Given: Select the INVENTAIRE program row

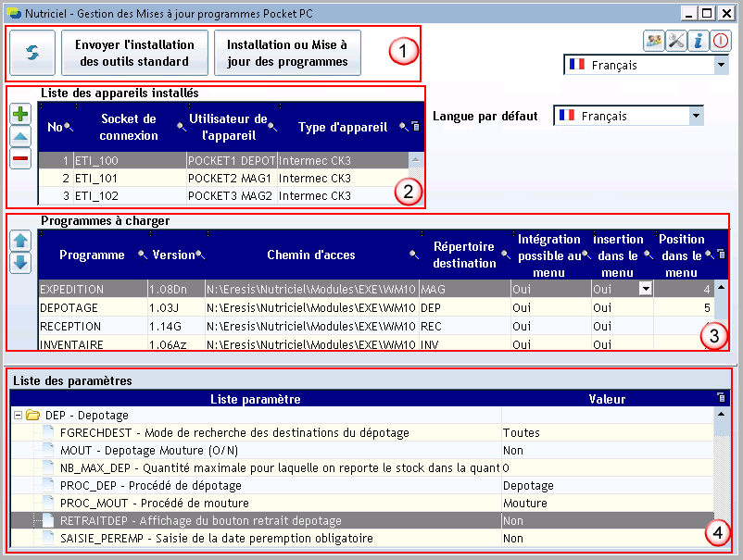Looking at the screenshot, I should coord(376,343).
